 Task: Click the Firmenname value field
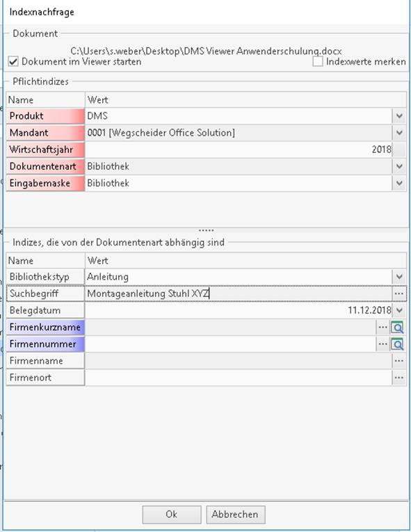coord(239,361)
